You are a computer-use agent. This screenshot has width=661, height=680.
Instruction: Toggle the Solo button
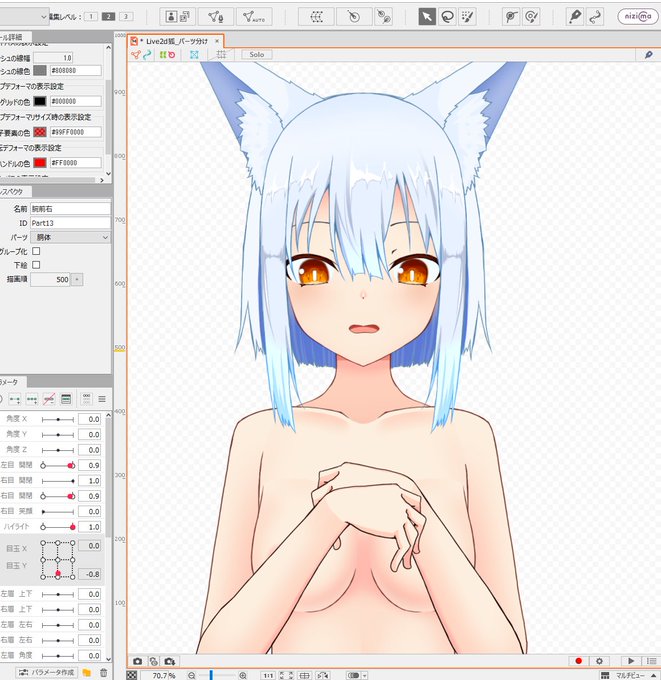256,55
